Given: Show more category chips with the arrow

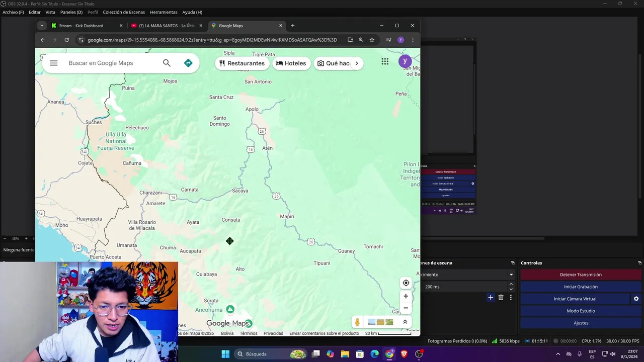Looking at the screenshot, I should tap(357, 63).
